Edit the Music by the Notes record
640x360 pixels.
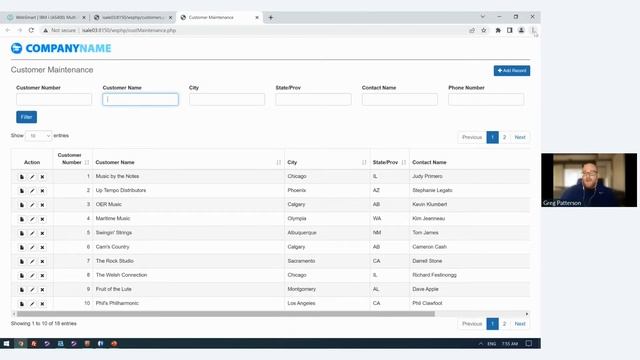pos(32,177)
